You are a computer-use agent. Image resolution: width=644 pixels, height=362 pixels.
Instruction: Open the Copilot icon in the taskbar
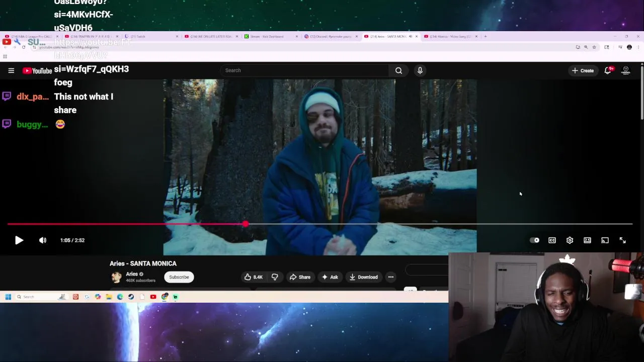98,297
